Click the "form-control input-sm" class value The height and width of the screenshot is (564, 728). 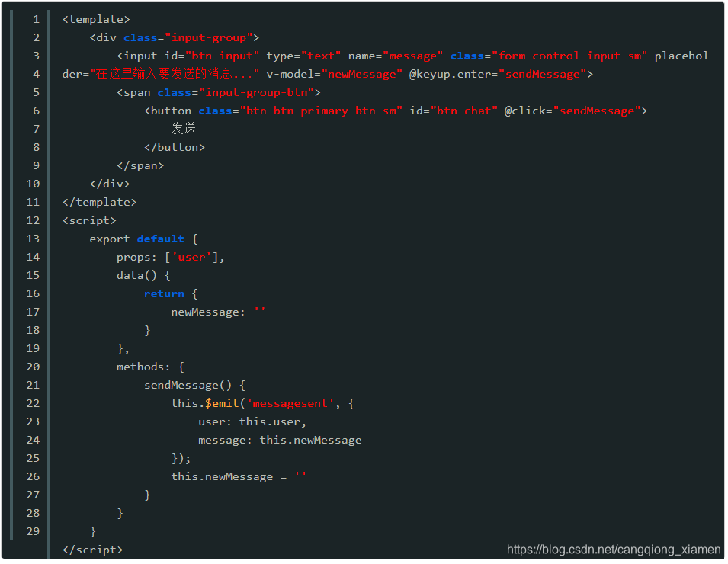(x=569, y=56)
